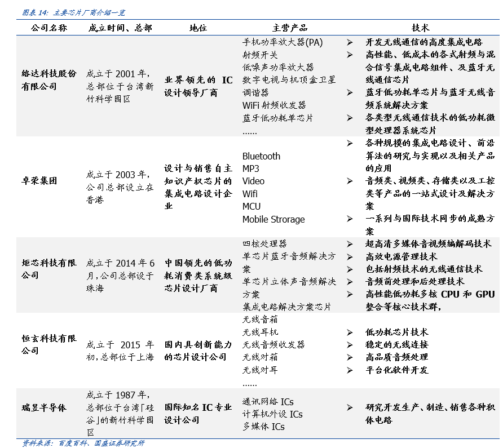Screen dimensions: 503x448
Task: Select the product "单芯片立体声音频解决方案"
Action: (x=289, y=288)
